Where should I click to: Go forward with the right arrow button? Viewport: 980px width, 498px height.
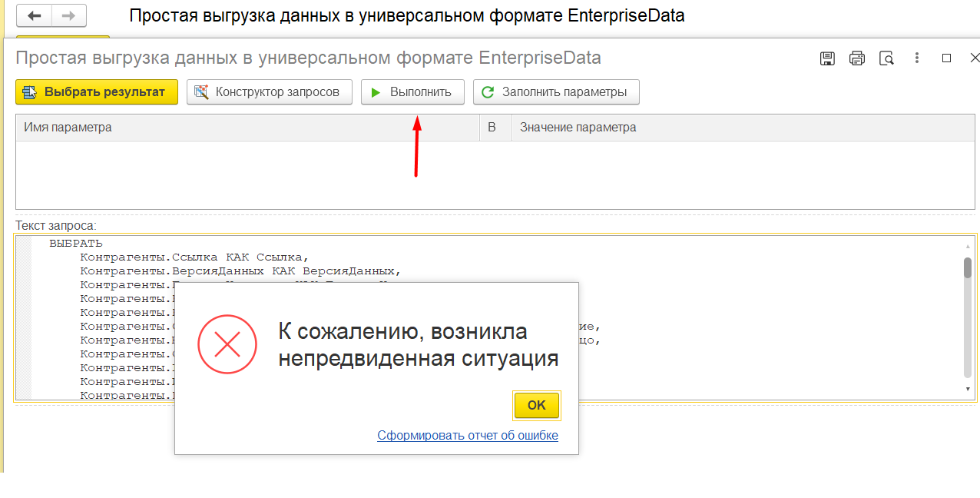click(69, 15)
